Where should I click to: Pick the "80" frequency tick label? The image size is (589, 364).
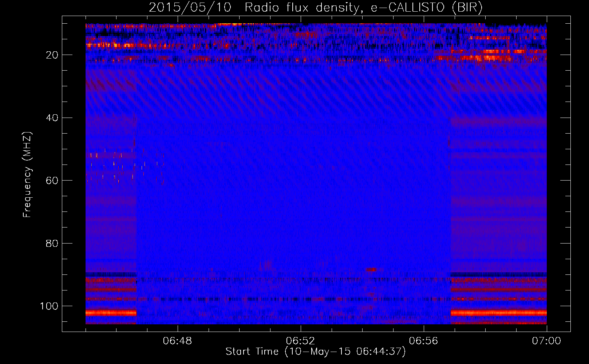[52, 244]
